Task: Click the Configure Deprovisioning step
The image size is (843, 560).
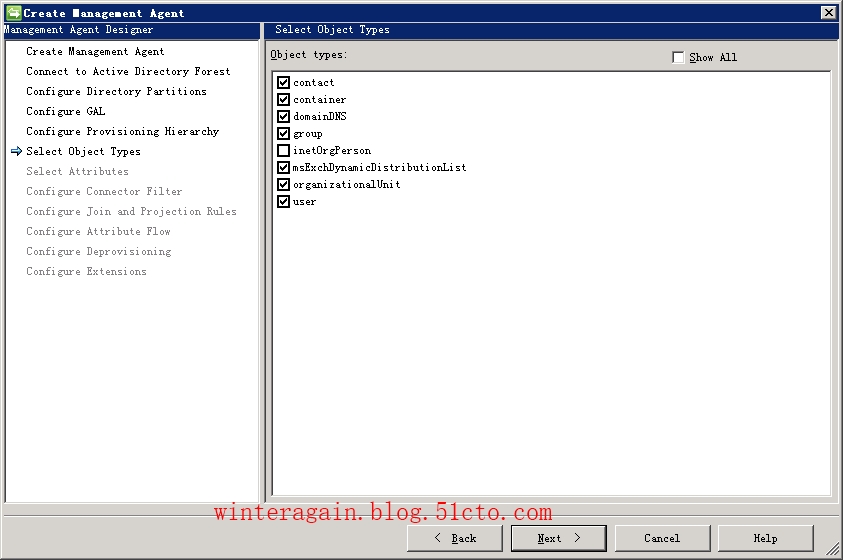Action: (99, 252)
